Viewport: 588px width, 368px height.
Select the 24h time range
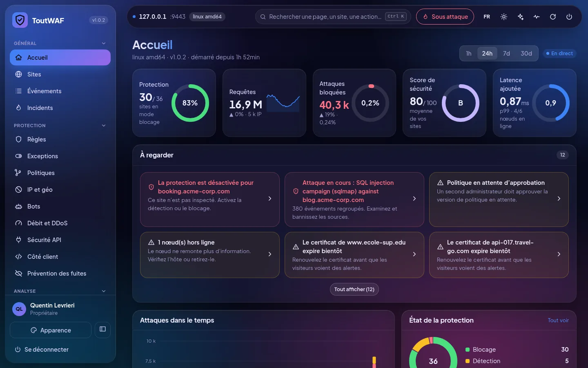coord(487,54)
